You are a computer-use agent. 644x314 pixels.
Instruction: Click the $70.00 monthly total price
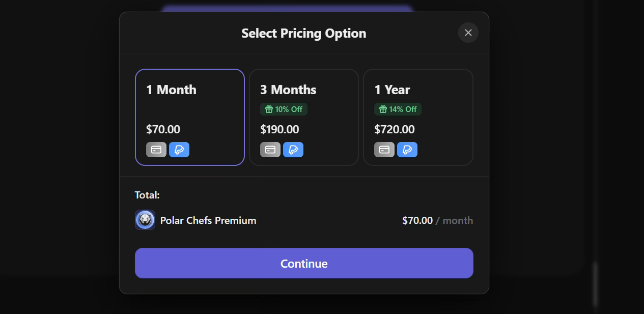point(417,220)
